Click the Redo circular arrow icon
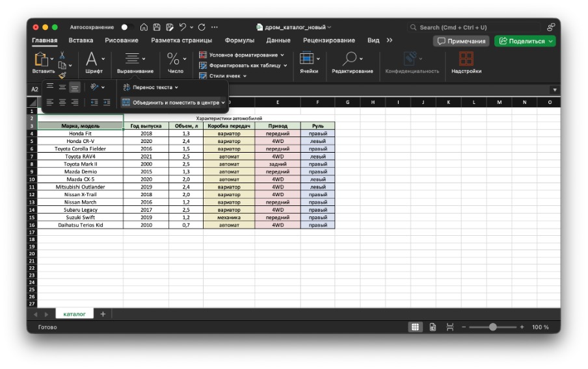The width and height of the screenshot is (588, 369). [x=202, y=27]
